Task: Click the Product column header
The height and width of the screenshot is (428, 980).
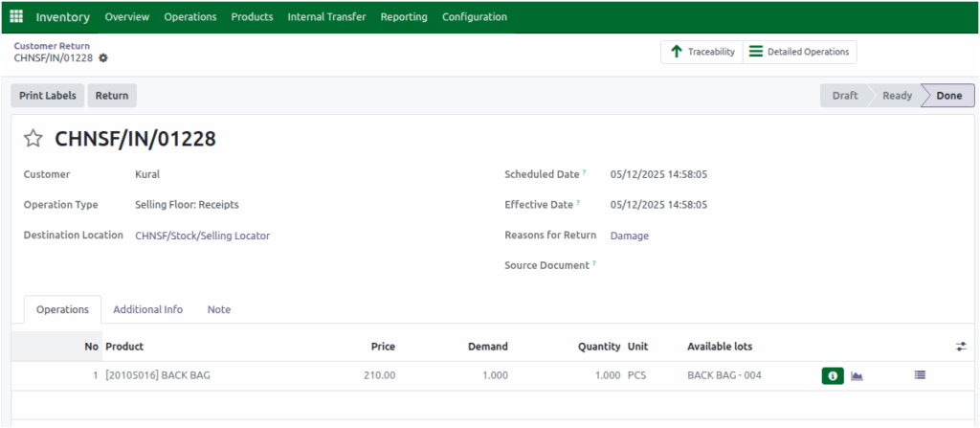Action: click(124, 346)
